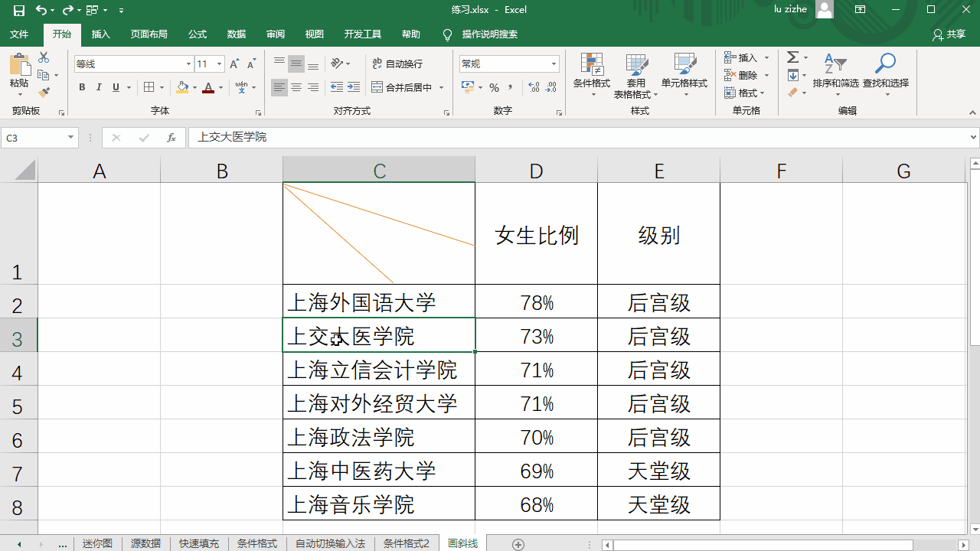Decrease font size with the small A

pos(251,64)
